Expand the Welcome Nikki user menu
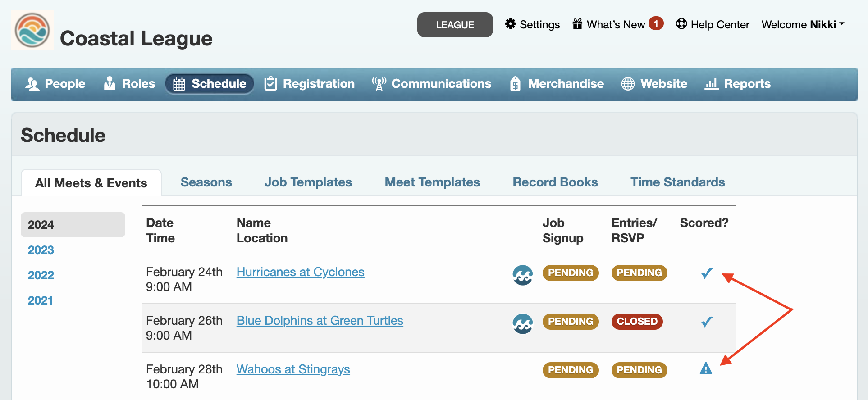The width and height of the screenshot is (868, 400). tap(803, 24)
